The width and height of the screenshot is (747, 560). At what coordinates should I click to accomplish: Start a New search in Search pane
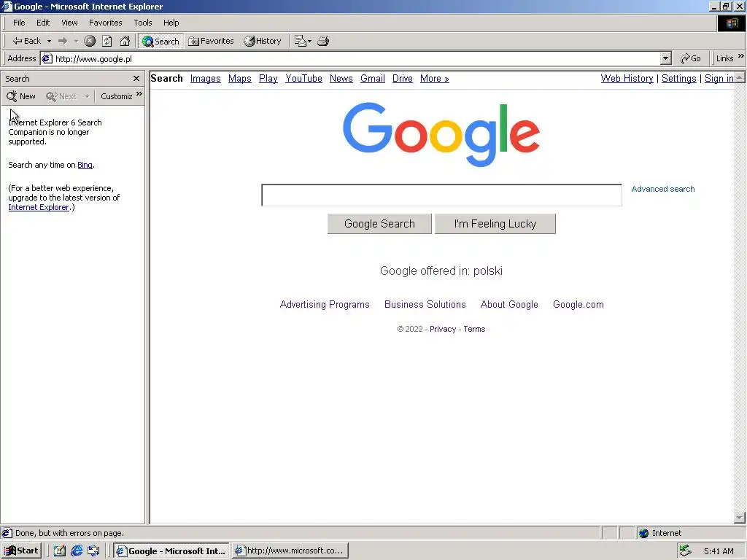click(x=21, y=96)
